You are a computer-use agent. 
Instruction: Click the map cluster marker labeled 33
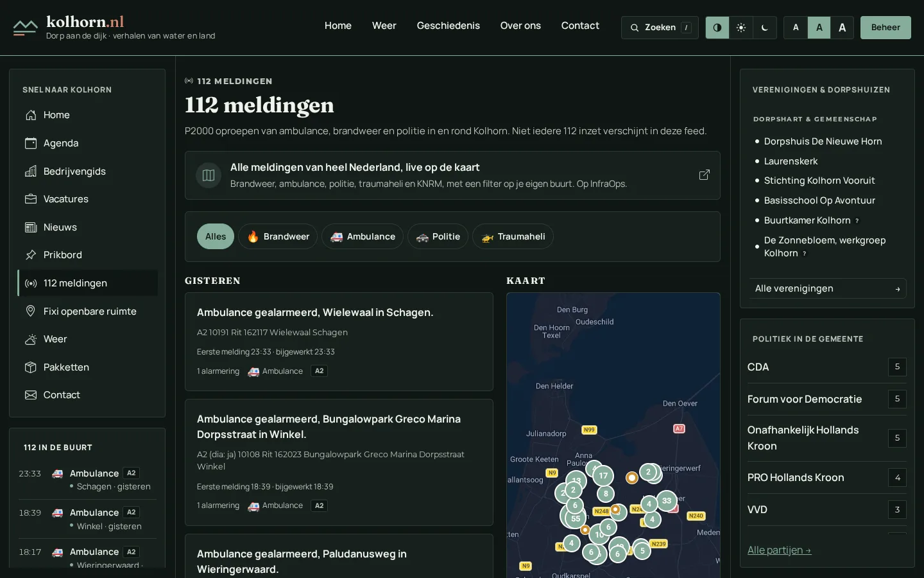[x=667, y=501]
